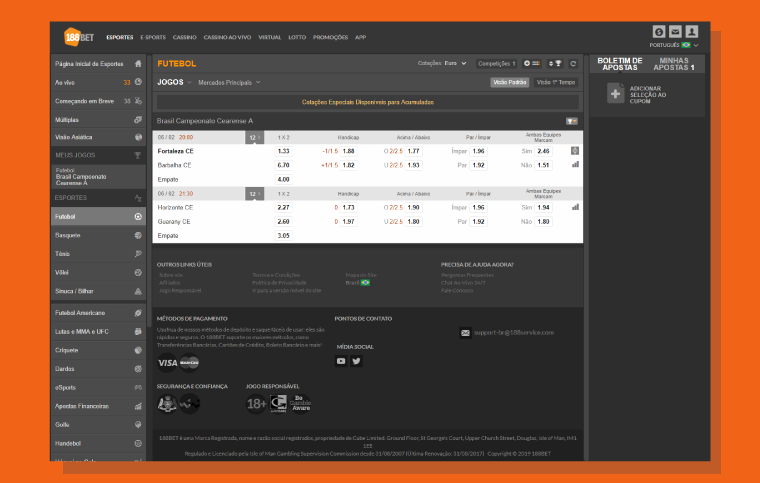Open the ESPORTES top menu item
The width and height of the screenshot is (760, 483).
click(x=120, y=37)
